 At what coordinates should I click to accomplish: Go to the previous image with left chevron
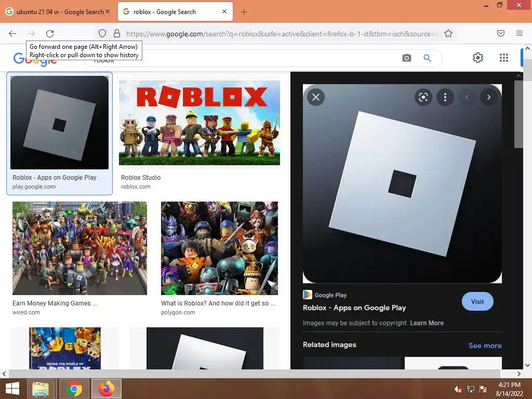point(467,97)
